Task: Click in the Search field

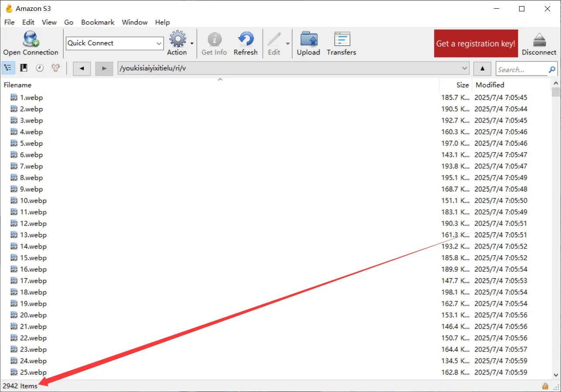Action: 521,69
